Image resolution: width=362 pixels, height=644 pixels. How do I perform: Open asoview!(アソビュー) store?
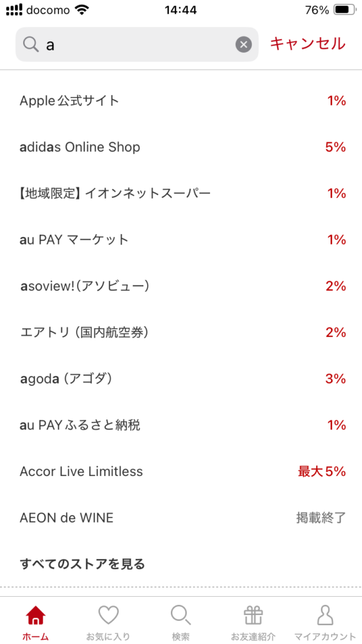pos(181,286)
